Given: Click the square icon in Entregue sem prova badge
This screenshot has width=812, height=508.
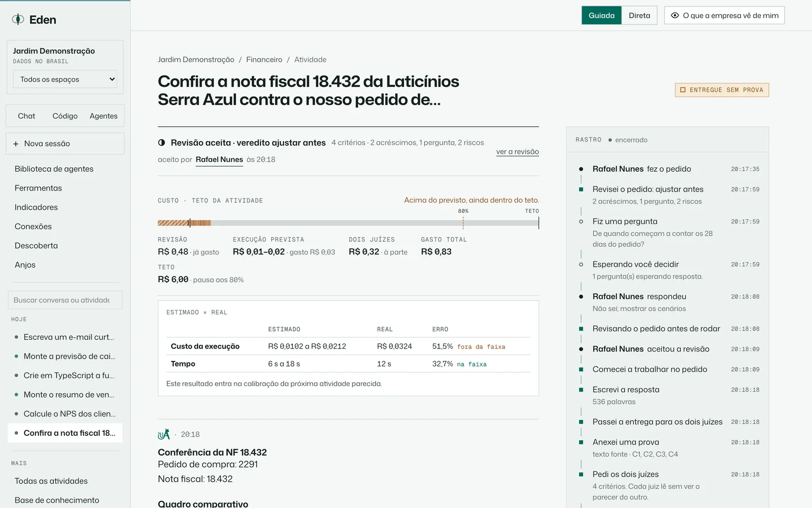Looking at the screenshot, I should click(683, 90).
